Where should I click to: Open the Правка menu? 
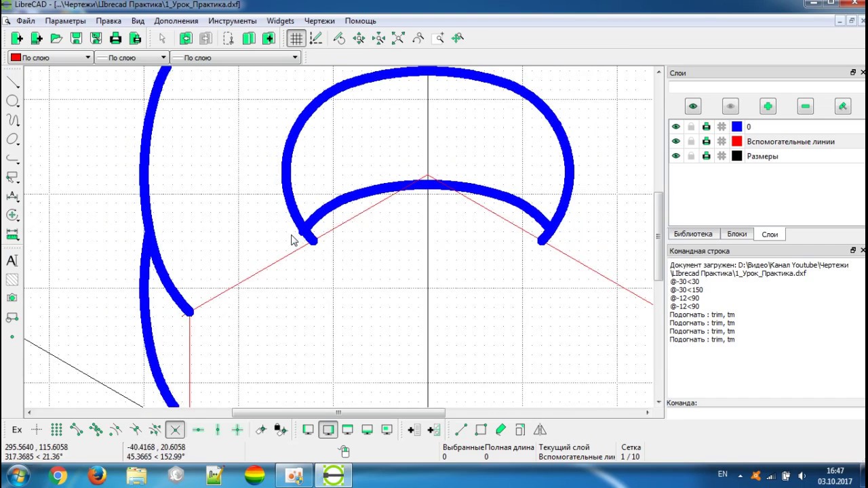tap(108, 21)
